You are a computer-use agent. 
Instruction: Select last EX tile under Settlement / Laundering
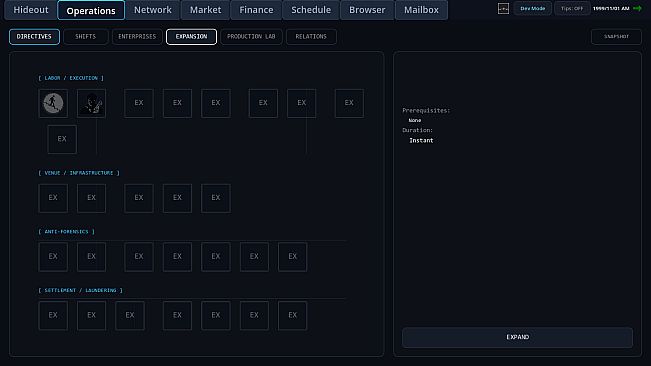[x=293, y=316]
